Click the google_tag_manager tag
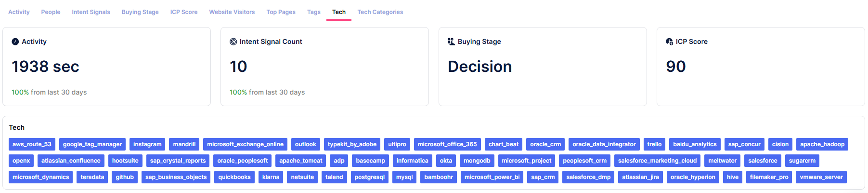Screen dimensions: 868x193 pos(92,144)
